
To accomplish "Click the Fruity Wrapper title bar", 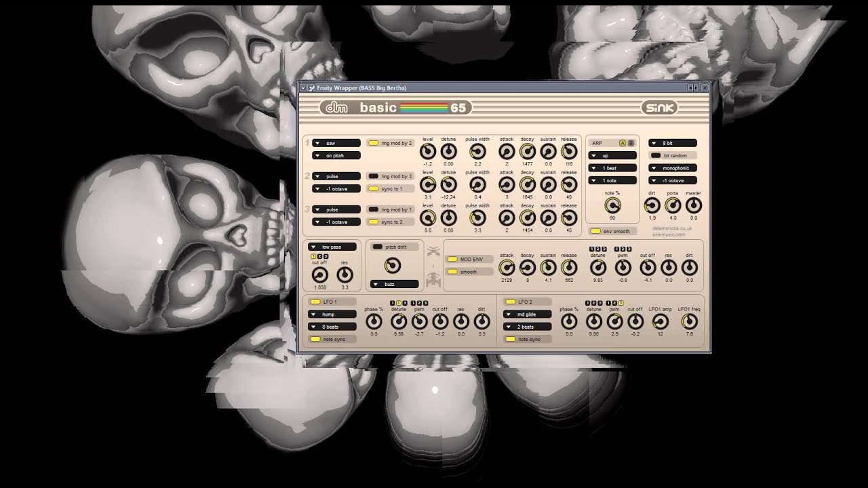I will tap(502, 87).
